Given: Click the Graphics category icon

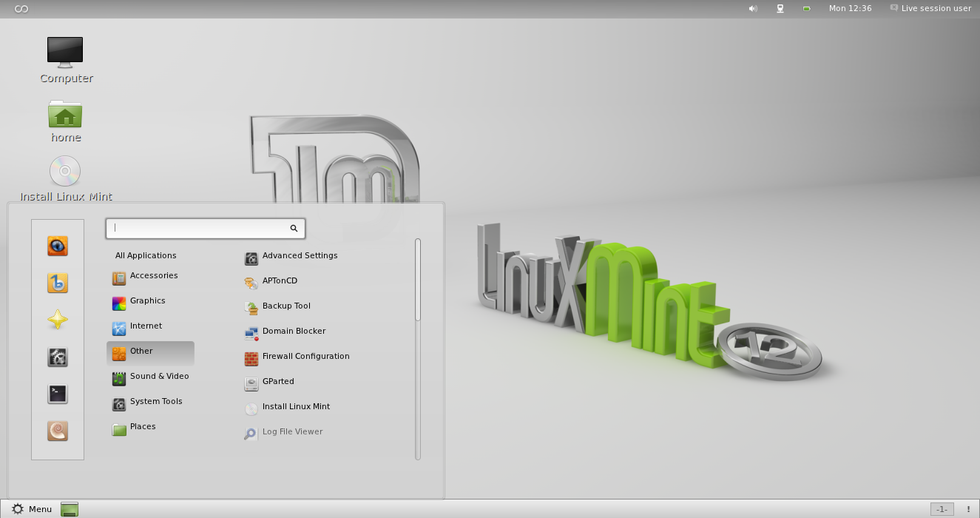Looking at the screenshot, I should (x=118, y=303).
